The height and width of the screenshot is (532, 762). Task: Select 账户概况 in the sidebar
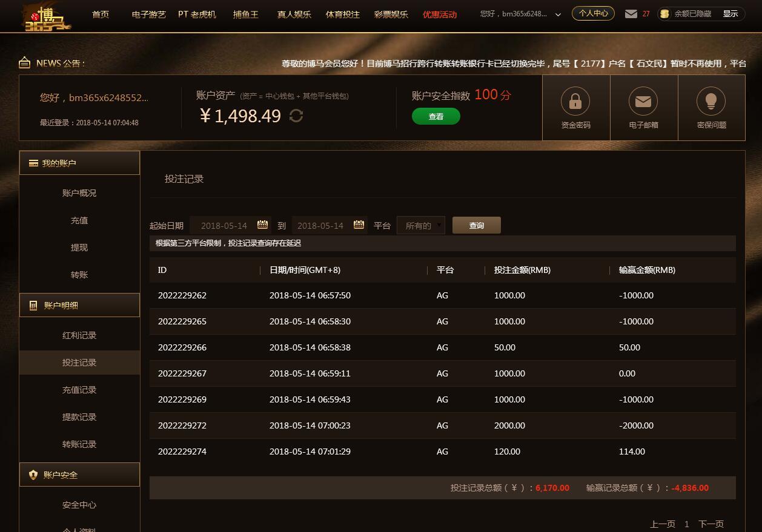(79, 193)
